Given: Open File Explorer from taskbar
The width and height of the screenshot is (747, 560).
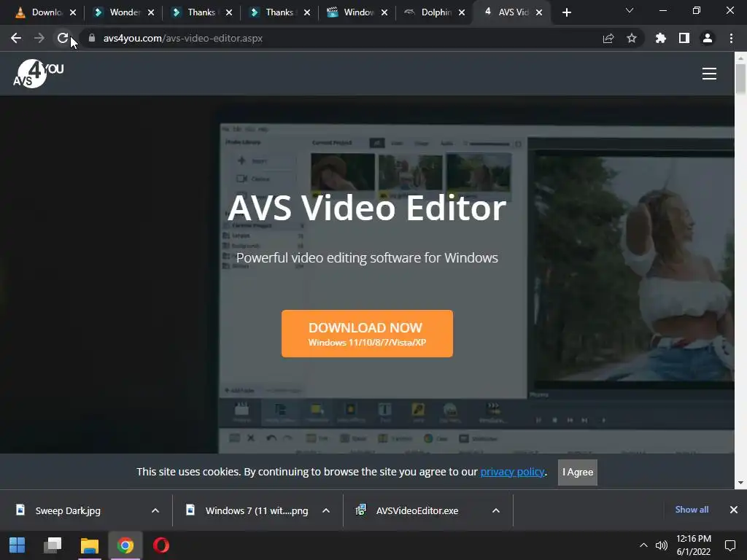Looking at the screenshot, I should [x=90, y=545].
